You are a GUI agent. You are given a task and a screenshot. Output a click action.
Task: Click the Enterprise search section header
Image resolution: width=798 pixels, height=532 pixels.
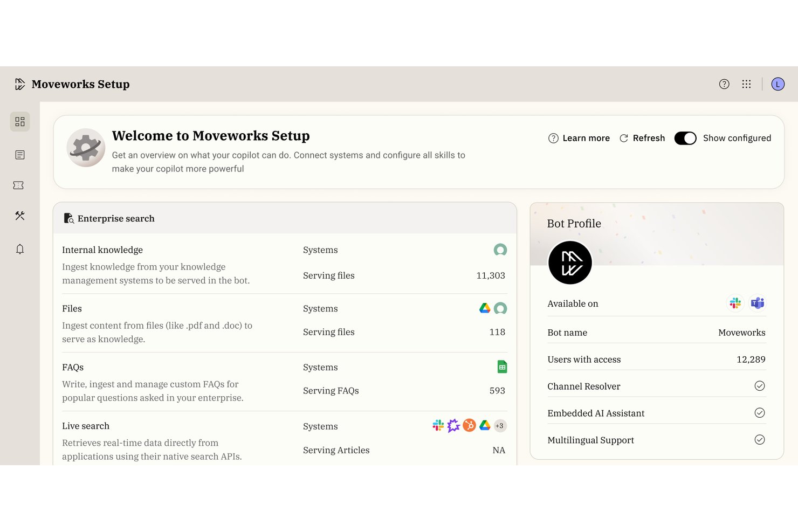point(284,218)
